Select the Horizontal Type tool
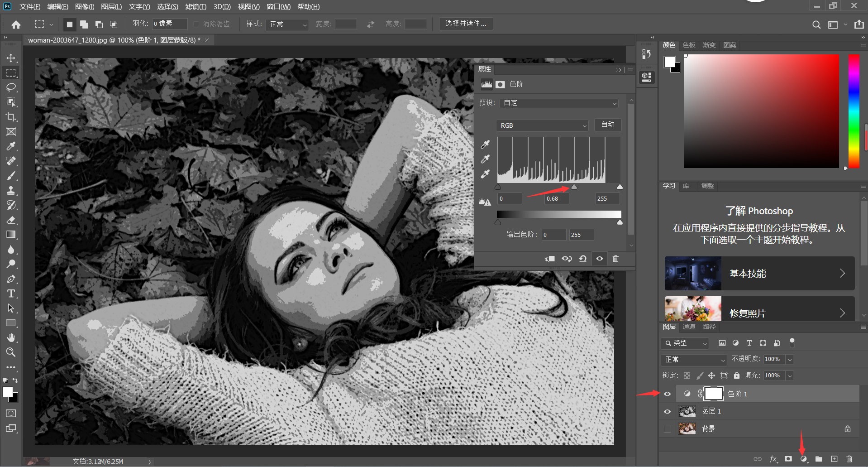The height and width of the screenshot is (467, 868). pyautogui.click(x=11, y=294)
